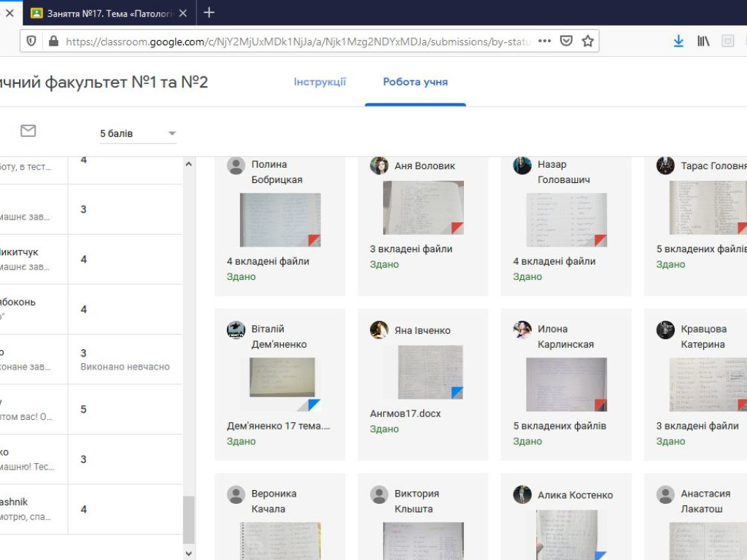Click Виктория Клышта avatar icon
The width and height of the screenshot is (747, 560).
(x=379, y=495)
